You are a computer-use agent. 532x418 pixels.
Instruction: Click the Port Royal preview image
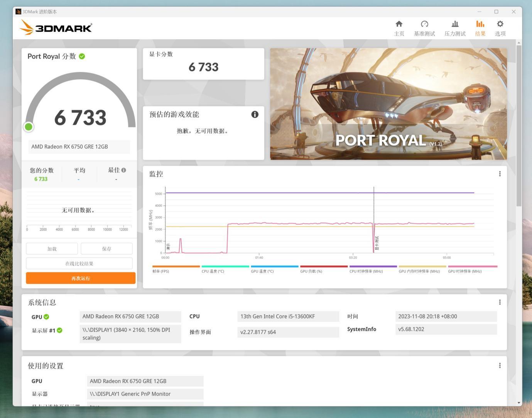388,104
